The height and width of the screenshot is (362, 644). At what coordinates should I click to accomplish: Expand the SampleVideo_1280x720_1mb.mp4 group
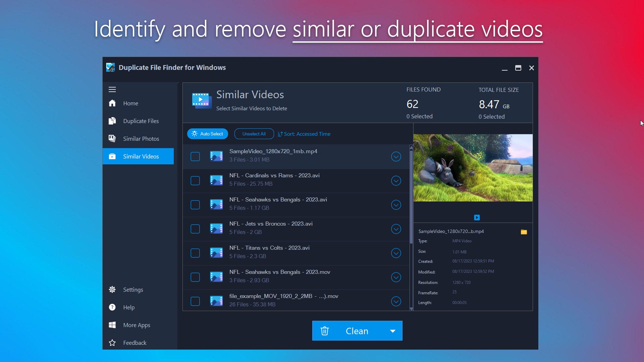tap(396, 157)
